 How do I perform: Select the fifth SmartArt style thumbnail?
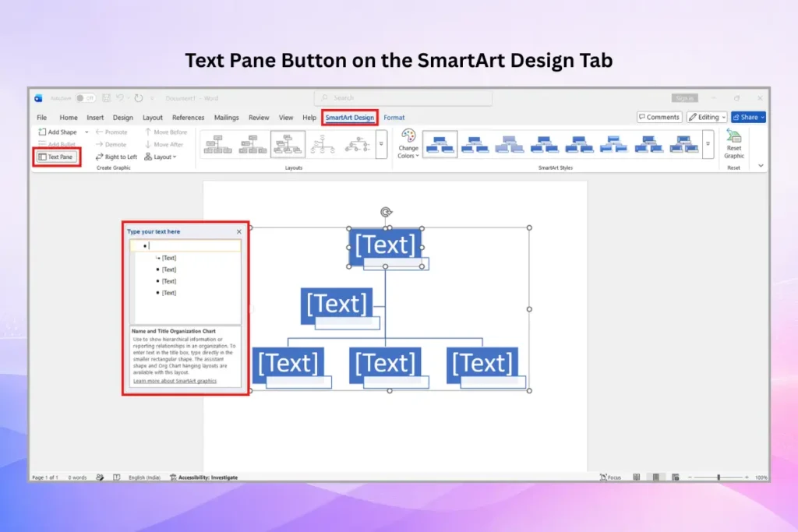coord(579,144)
